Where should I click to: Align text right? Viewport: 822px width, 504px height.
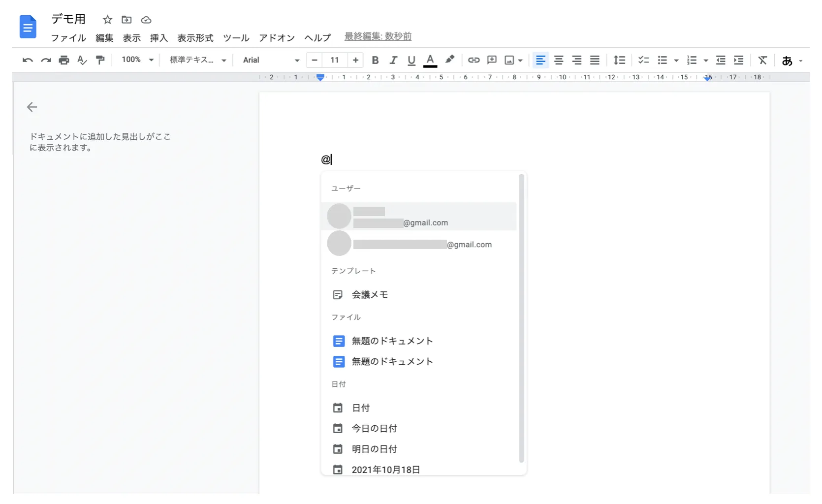click(x=577, y=60)
